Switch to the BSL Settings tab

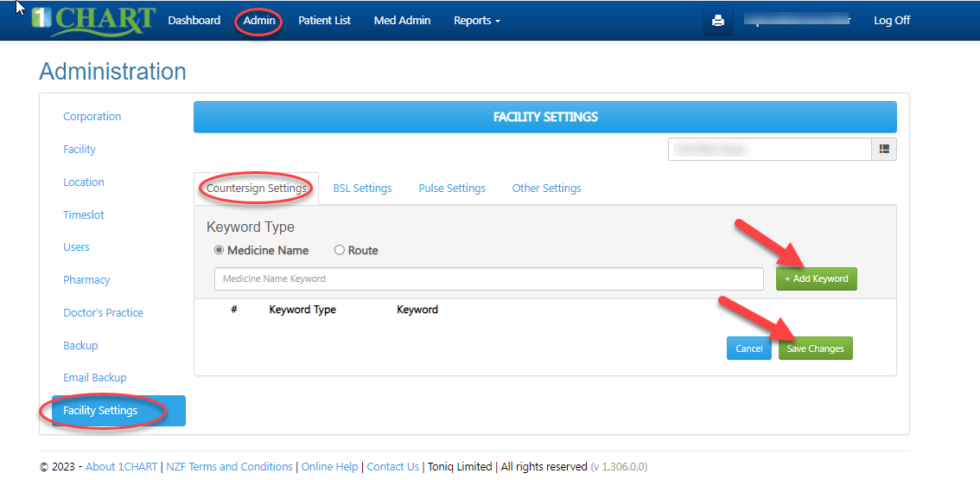tap(362, 189)
